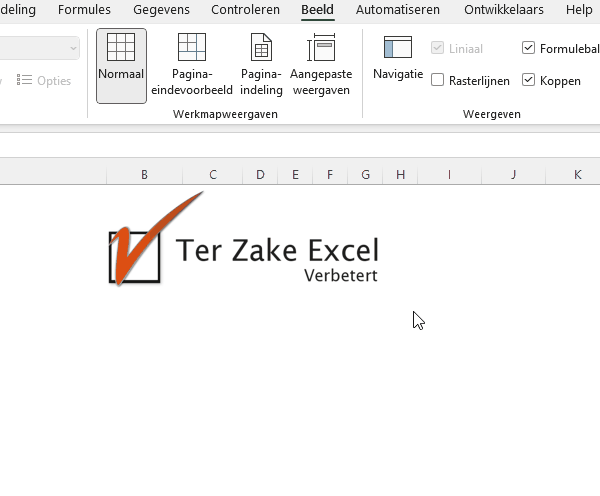Go to the Automatiseren tab
600x496 pixels.
(397, 10)
